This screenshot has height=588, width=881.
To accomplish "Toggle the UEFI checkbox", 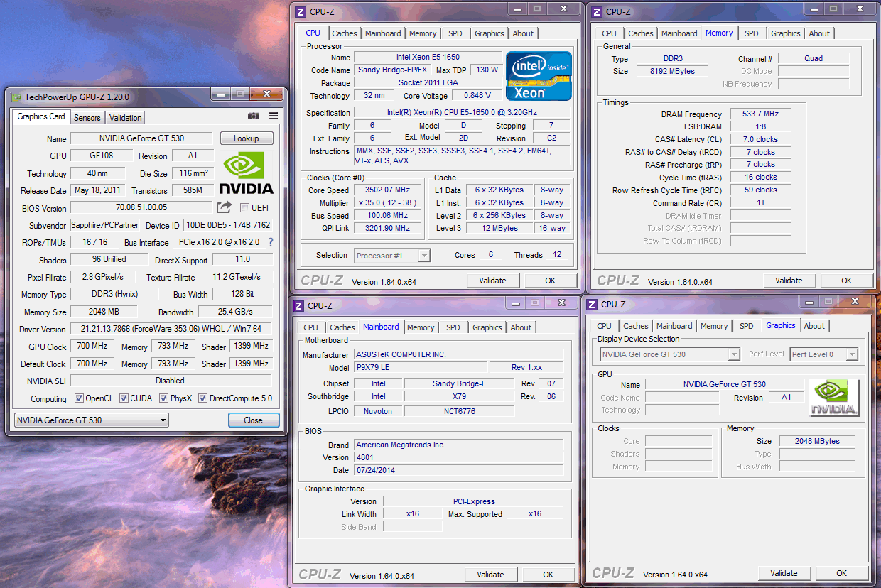I will (x=244, y=208).
